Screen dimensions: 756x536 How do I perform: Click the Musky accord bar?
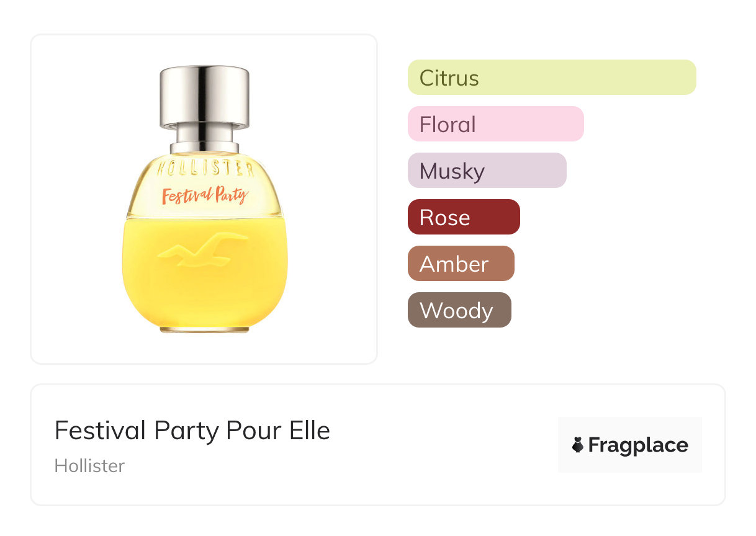[x=487, y=171]
